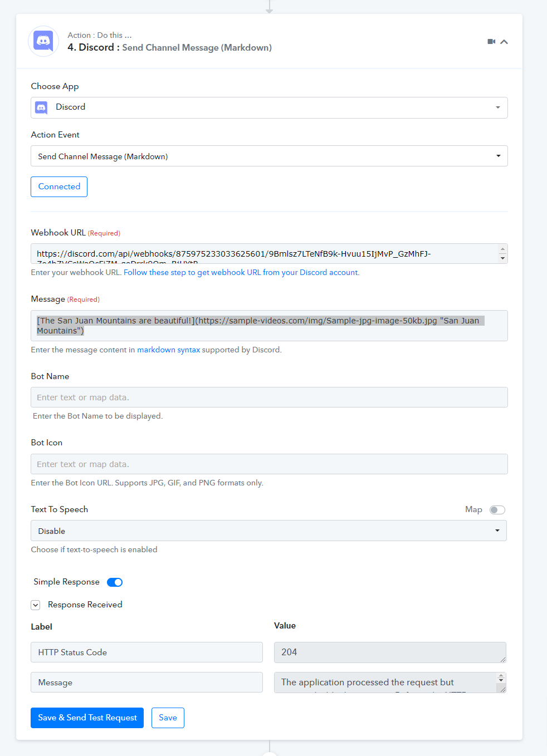Image resolution: width=547 pixels, height=756 pixels.
Task: Toggle the Map switch for Text To Speech
Action: (497, 510)
